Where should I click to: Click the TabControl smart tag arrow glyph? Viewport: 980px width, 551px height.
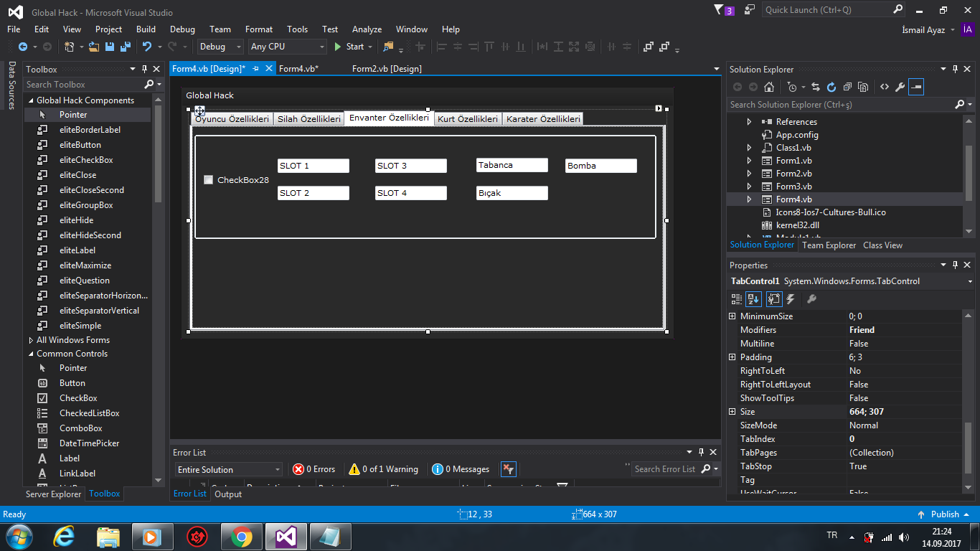(x=659, y=108)
